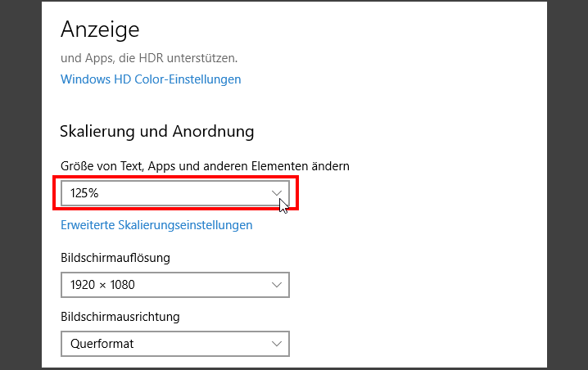Open Erweiterte Skalierungseinstellungen link
Screen dimensions: 588x370
pyautogui.click(x=156, y=224)
